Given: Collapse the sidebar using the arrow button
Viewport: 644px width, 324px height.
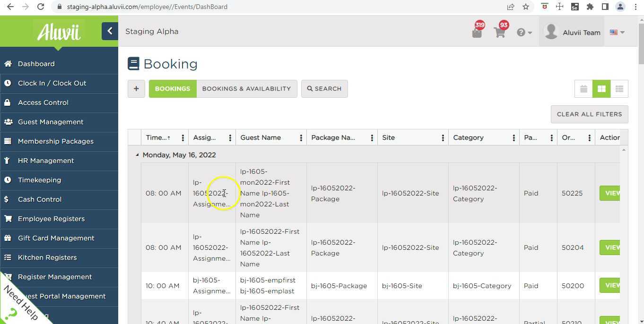Looking at the screenshot, I should tap(110, 31).
